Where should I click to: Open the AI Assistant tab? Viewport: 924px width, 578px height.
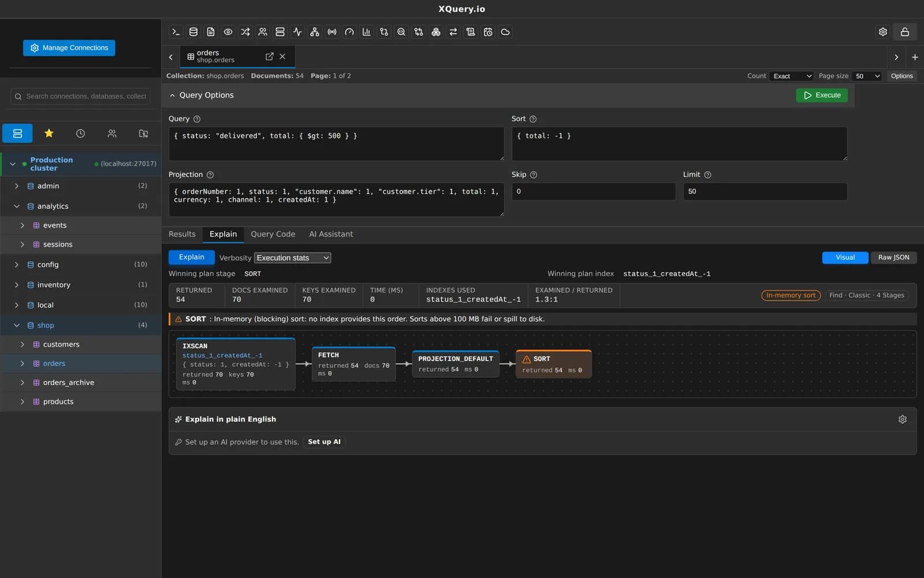point(331,234)
